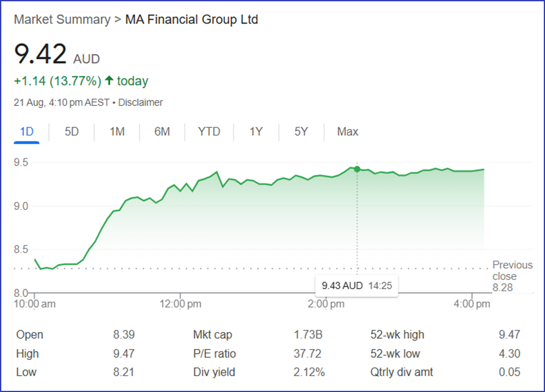
Task: Click the Mkt cap value 1.73B
Action: (308, 335)
